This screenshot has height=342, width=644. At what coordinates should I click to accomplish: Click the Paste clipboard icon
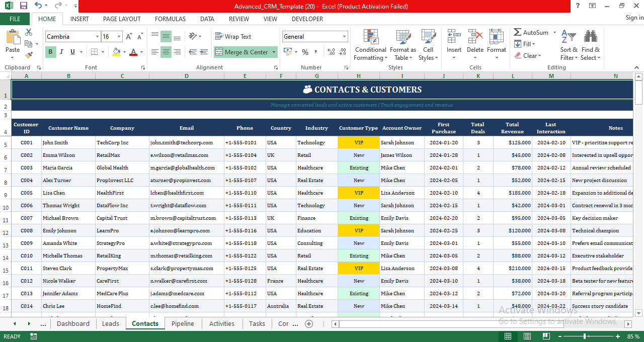tap(13, 38)
